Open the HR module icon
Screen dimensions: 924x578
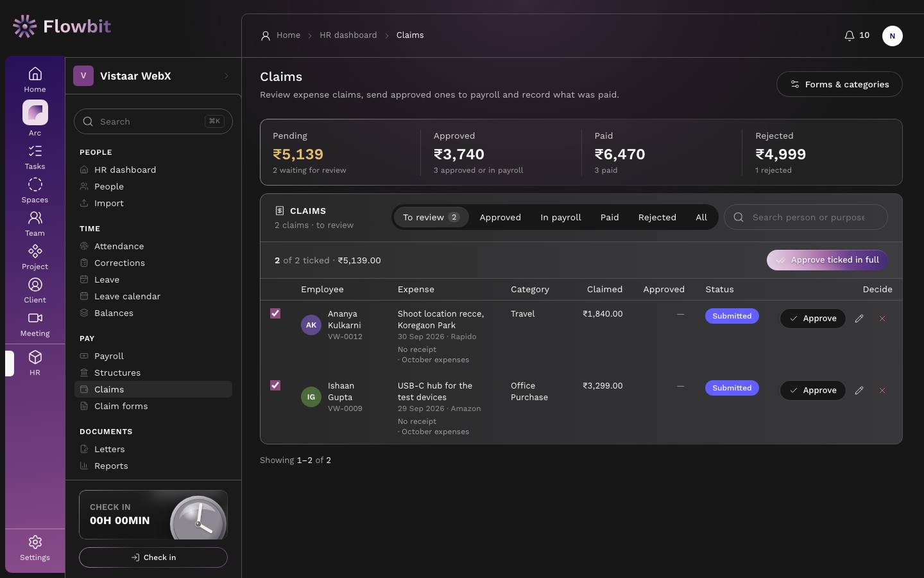35,363
